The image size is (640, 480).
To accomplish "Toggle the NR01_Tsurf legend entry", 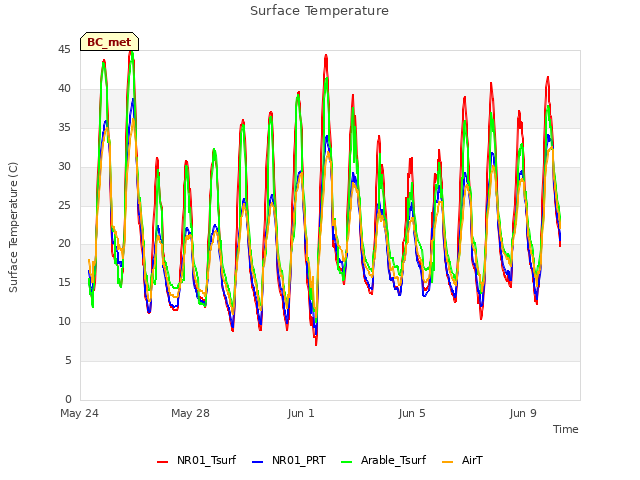I will click(196, 460).
